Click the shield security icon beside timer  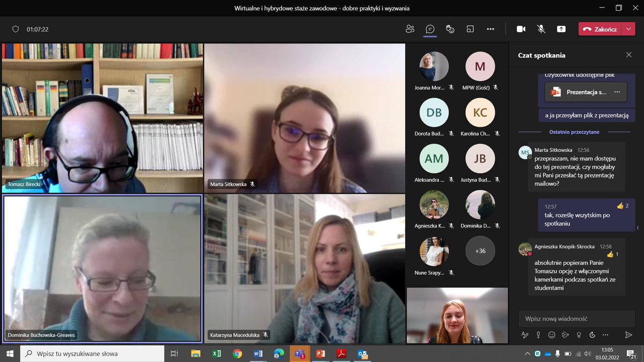point(16,29)
